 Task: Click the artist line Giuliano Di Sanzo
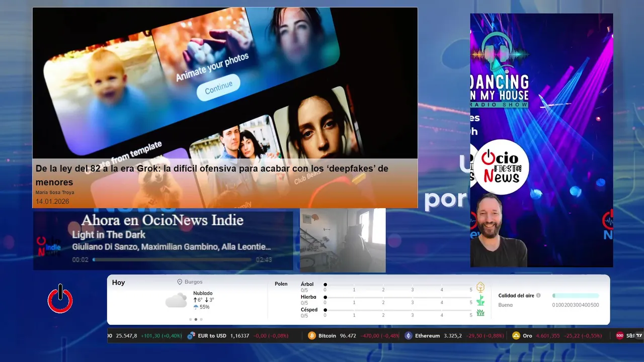coord(172,247)
